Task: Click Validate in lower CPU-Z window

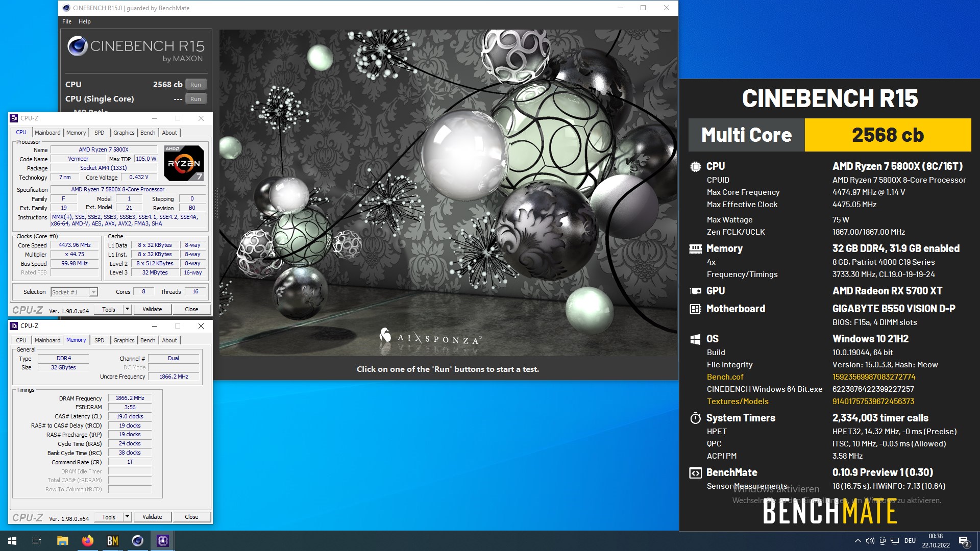Action: (x=152, y=517)
